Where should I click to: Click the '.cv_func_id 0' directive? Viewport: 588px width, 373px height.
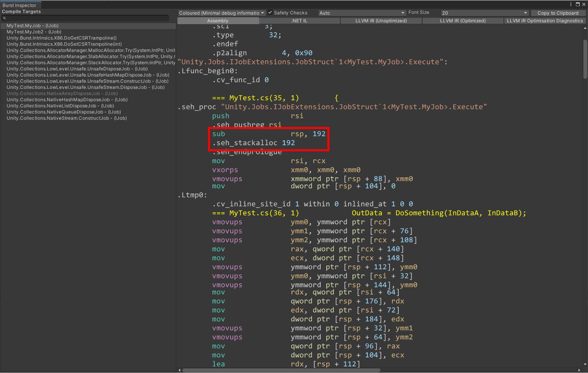pyautogui.click(x=240, y=80)
